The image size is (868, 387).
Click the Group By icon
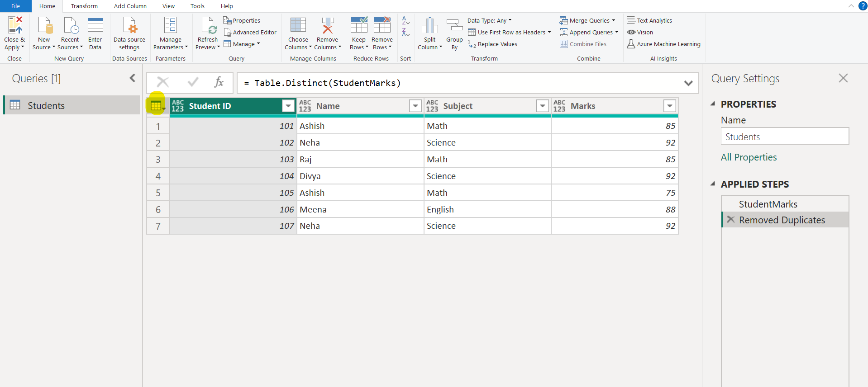pos(454,26)
